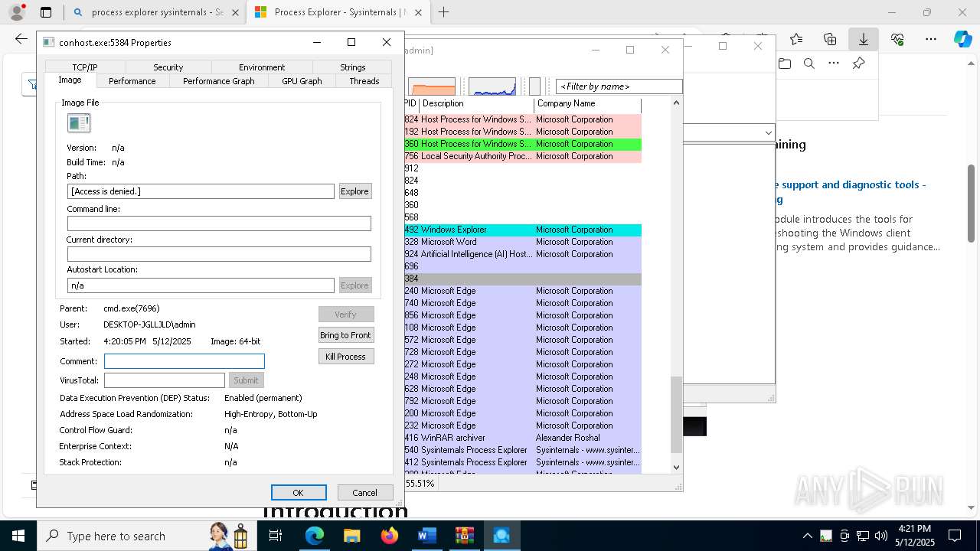Focus the Comment input field
The height and width of the screenshot is (551, 980).
point(185,361)
